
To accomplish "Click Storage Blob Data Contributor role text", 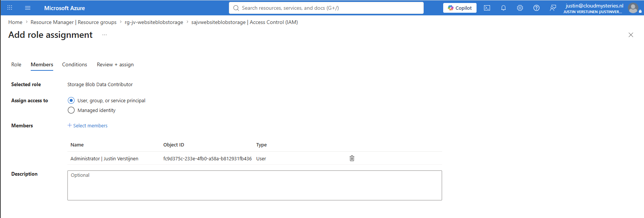I will click(100, 84).
